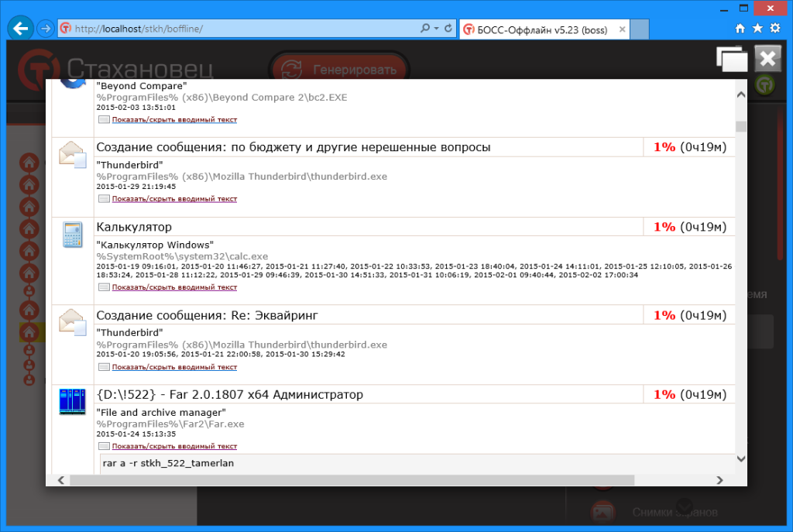Click the popup's vertical scrollbar thumb
This screenshot has width=793, height=532.
pyautogui.click(x=741, y=126)
